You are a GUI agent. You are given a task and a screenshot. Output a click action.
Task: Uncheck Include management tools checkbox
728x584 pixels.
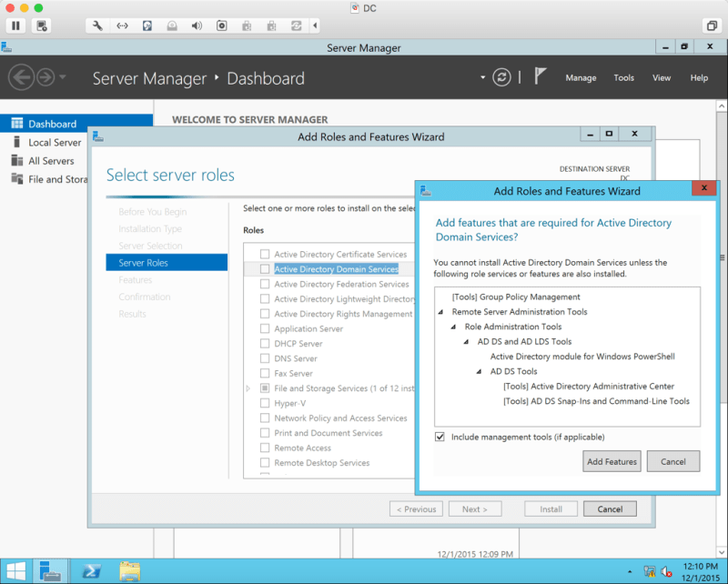(441, 438)
